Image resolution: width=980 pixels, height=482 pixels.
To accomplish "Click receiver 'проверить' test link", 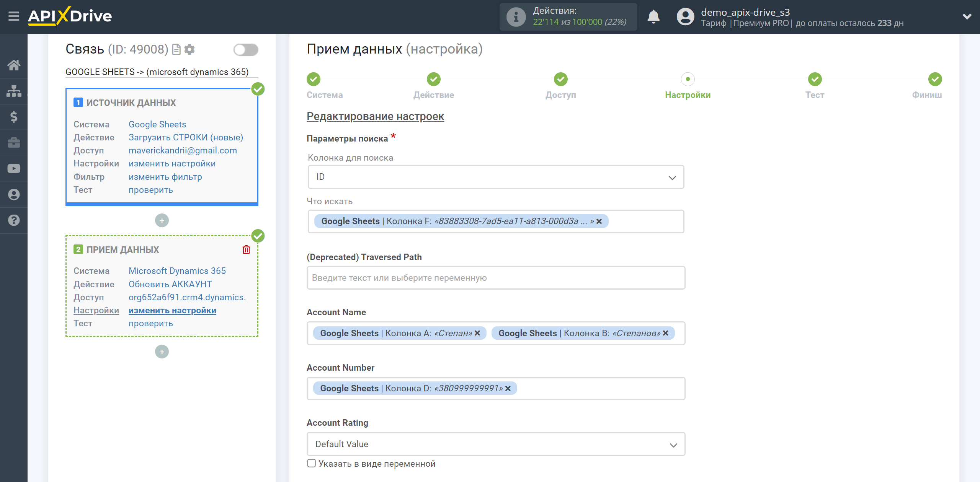I will coord(150,323).
